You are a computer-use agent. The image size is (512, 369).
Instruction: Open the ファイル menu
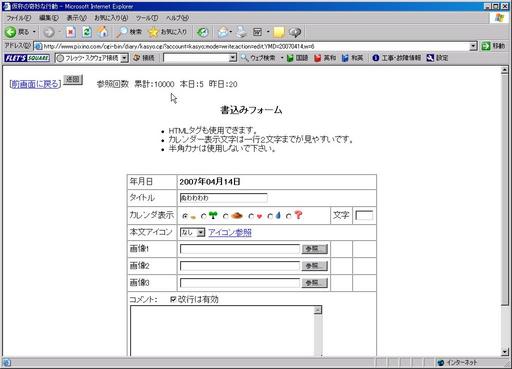tap(19, 18)
